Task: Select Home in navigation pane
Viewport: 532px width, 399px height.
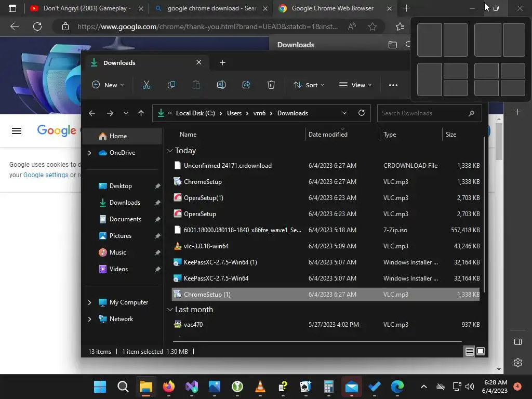Action: pyautogui.click(x=123, y=136)
